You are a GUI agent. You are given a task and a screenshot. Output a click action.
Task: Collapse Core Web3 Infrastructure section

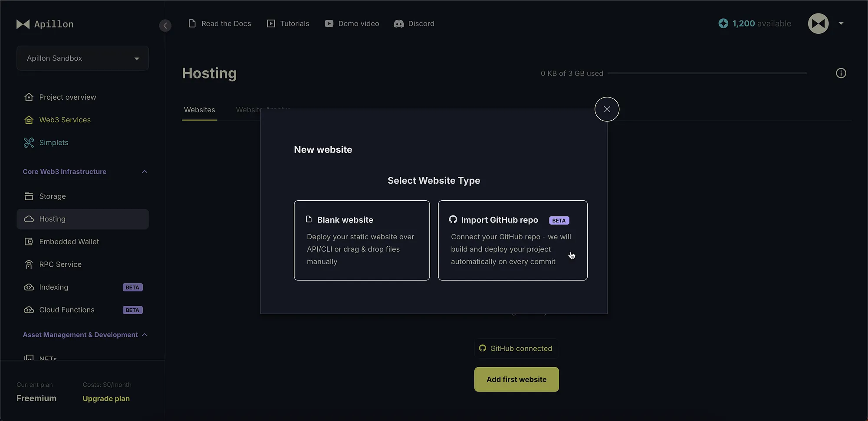coord(145,172)
